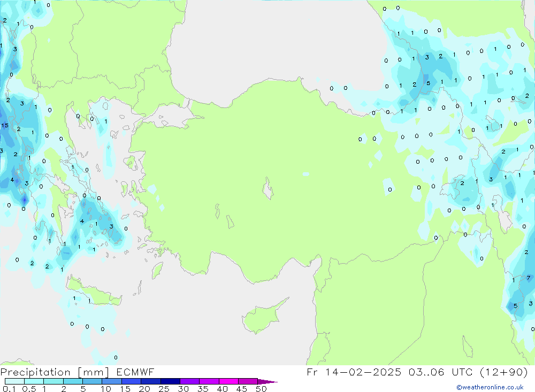
Task: Select the '20' legend scale label
Action: click(x=144, y=389)
